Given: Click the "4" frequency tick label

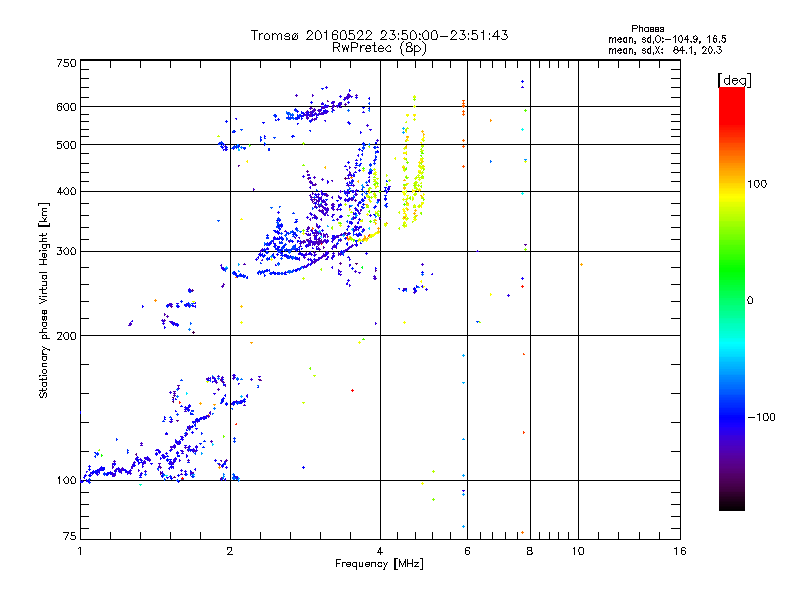Looking at the screenshot, I should tap(380, 551).
